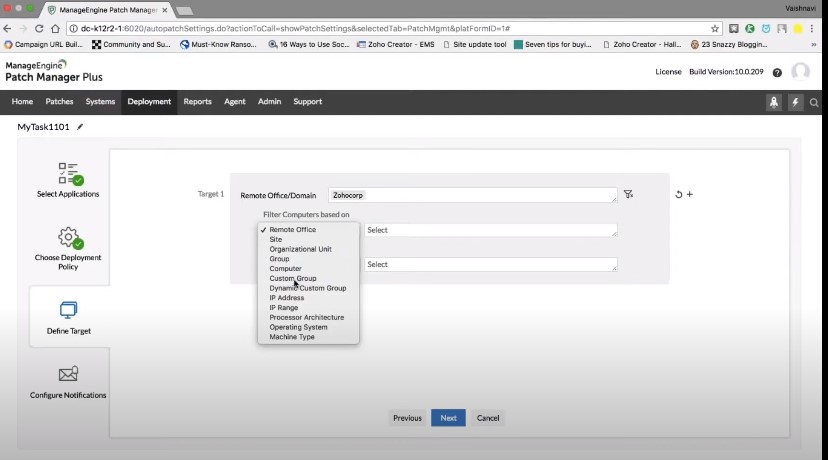828x460 pixels.
Task: Click the filter icon beside Zohocorp field
Action: (628, 194)
